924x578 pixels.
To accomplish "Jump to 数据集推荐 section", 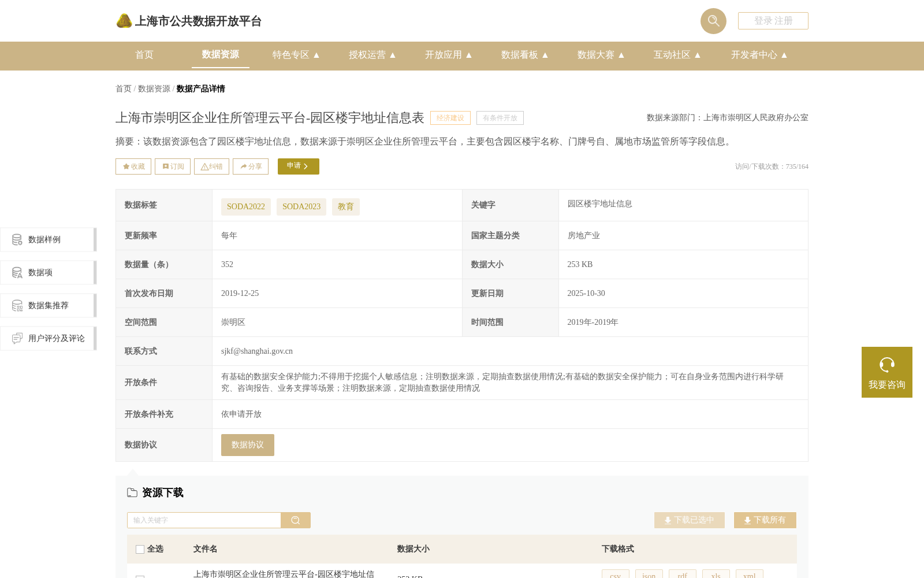I will click(48, 305).
